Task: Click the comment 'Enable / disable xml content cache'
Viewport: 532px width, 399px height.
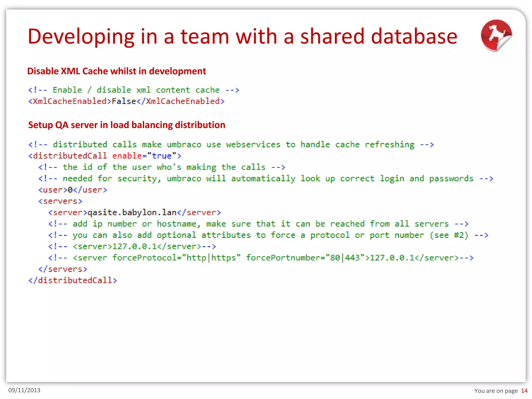Action: (134, 90)
